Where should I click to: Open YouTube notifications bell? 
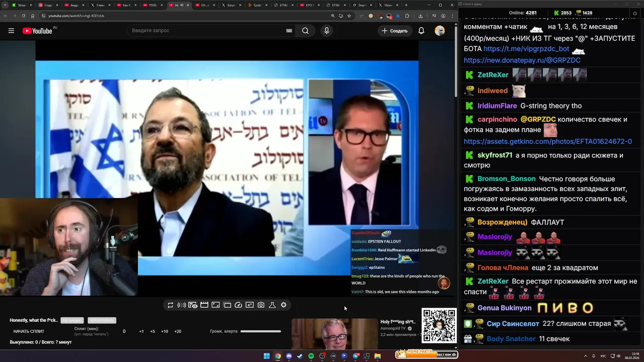(421, 31)
